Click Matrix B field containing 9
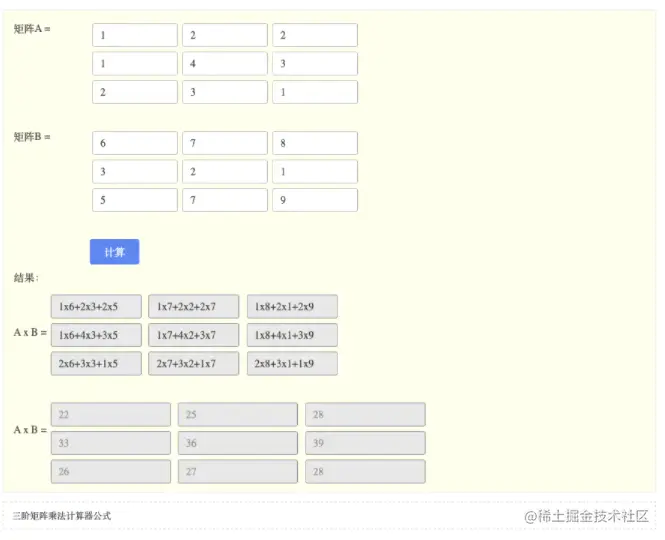665x540 pixels. point(315,200)
